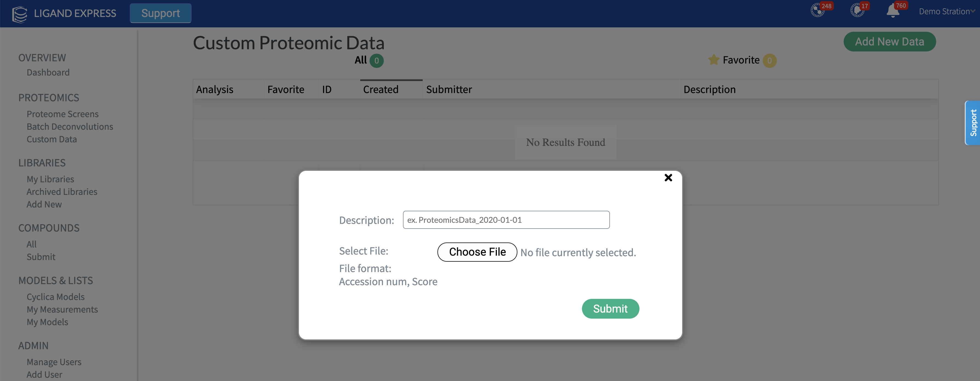Close the dialog with the X icon
The height and width of the screenshot is (381, 980).
[668, 178]
